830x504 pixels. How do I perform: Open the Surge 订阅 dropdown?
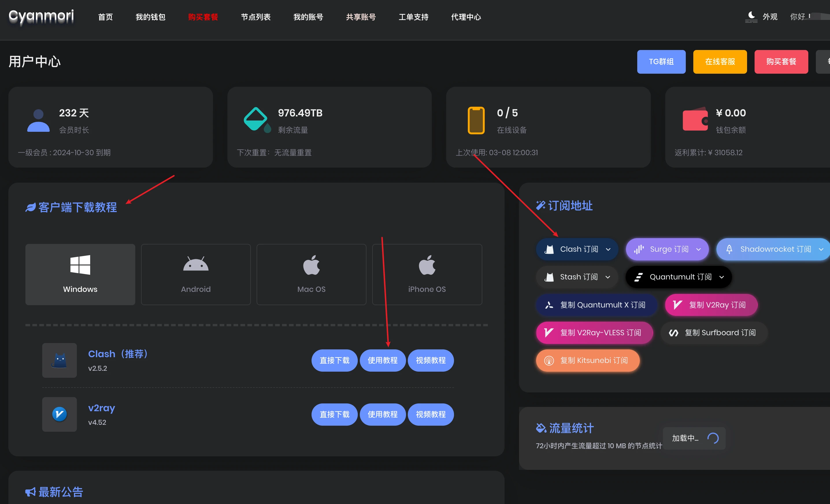click(667, 249)
